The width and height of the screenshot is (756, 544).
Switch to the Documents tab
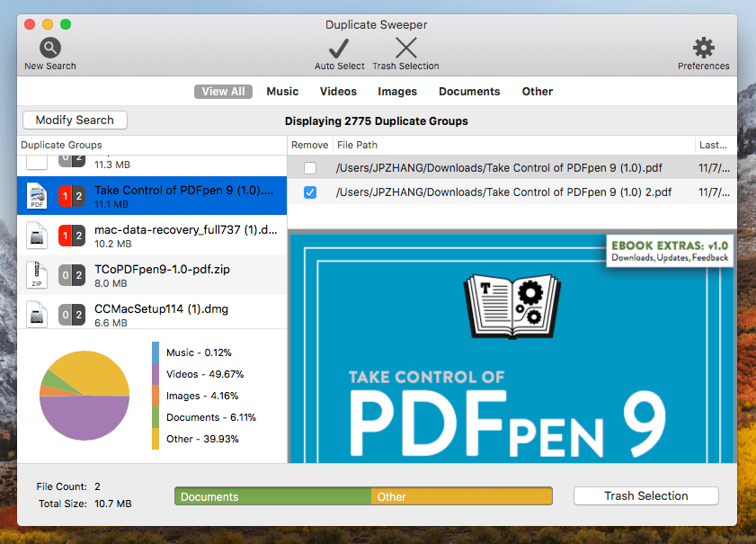point(469,92)
